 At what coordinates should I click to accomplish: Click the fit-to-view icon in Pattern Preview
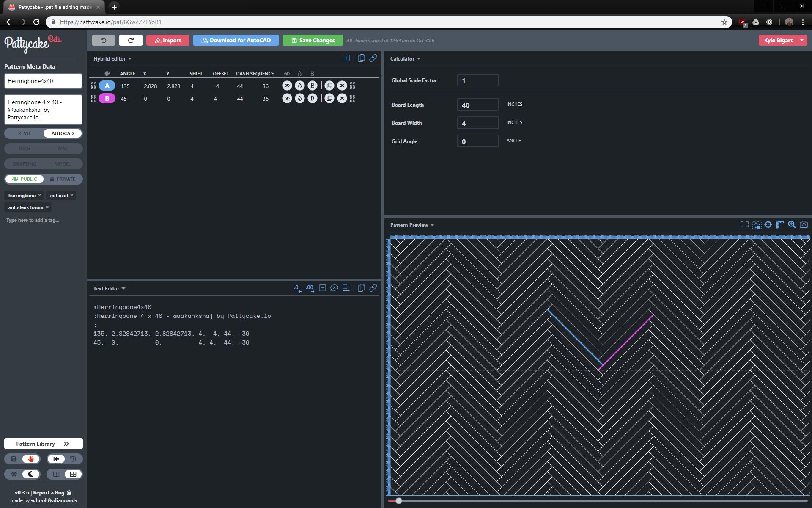click(743, 225)
